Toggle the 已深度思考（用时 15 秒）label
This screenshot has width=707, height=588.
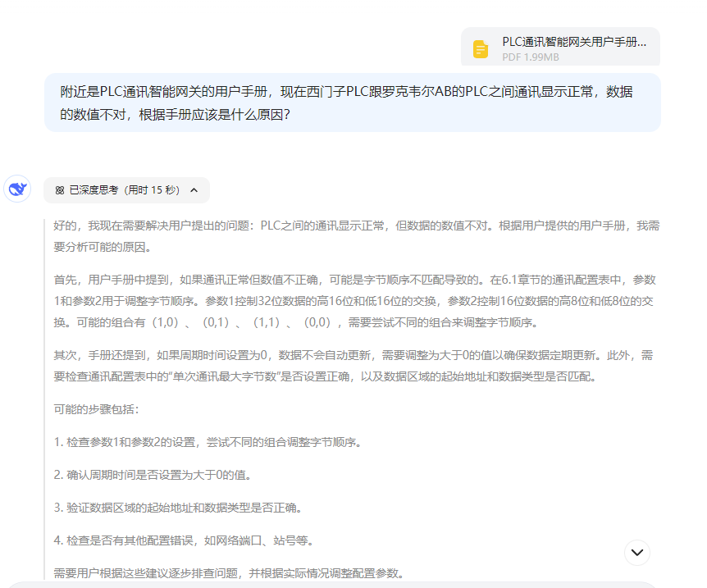pyautogui.click(x=124, y=190)
